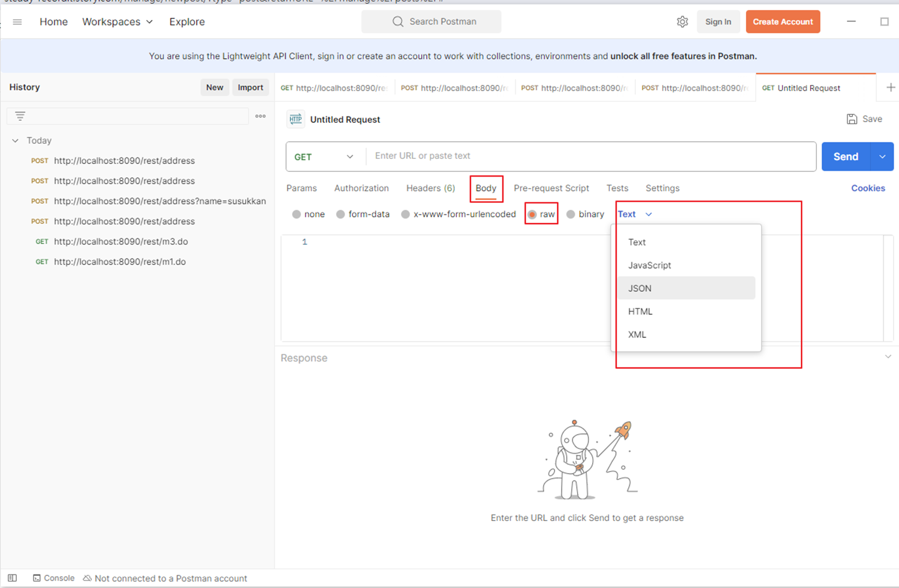Select the form-data body option
This screenshot has width=899, height=588.
363,214
